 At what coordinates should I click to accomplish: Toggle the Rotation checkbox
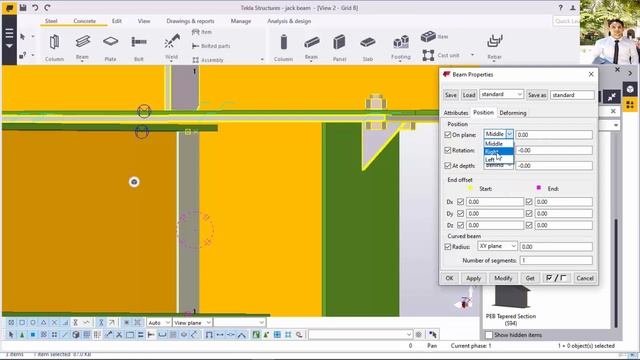point(448,150)
